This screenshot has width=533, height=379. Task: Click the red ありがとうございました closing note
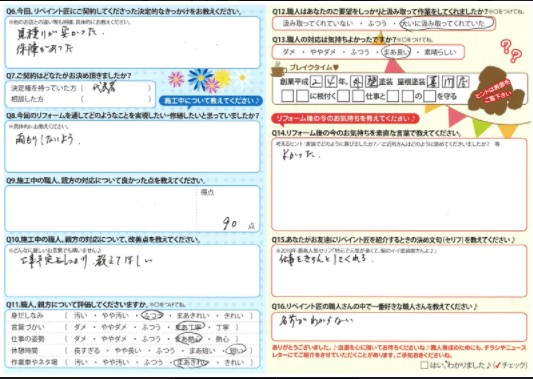399,351
